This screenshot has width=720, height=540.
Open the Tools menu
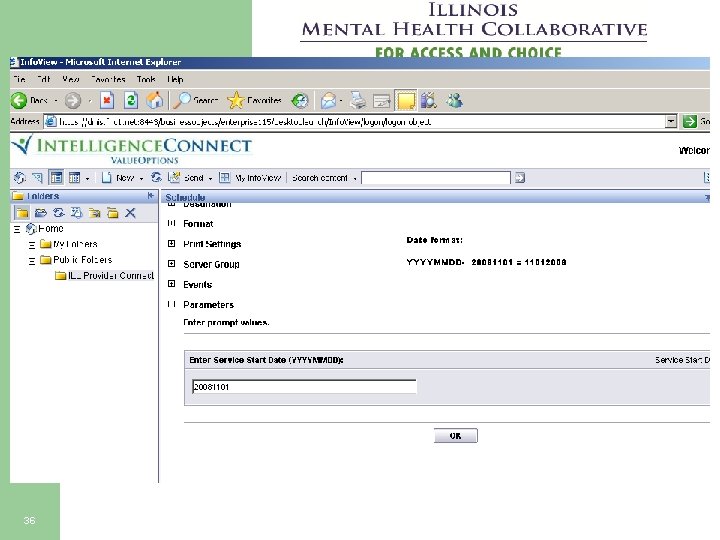pos(146,79)
